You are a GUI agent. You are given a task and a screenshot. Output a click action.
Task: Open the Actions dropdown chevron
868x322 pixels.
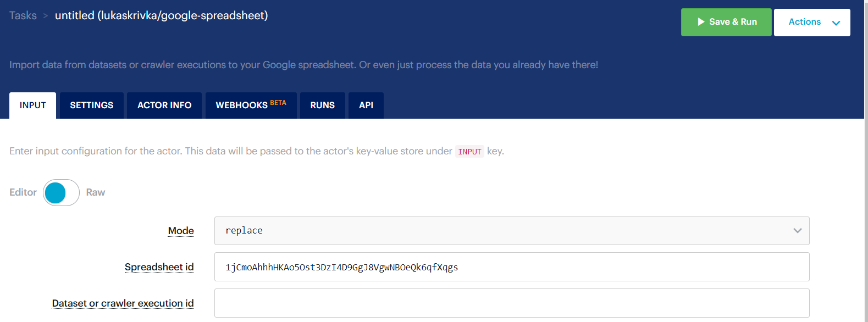836,23
